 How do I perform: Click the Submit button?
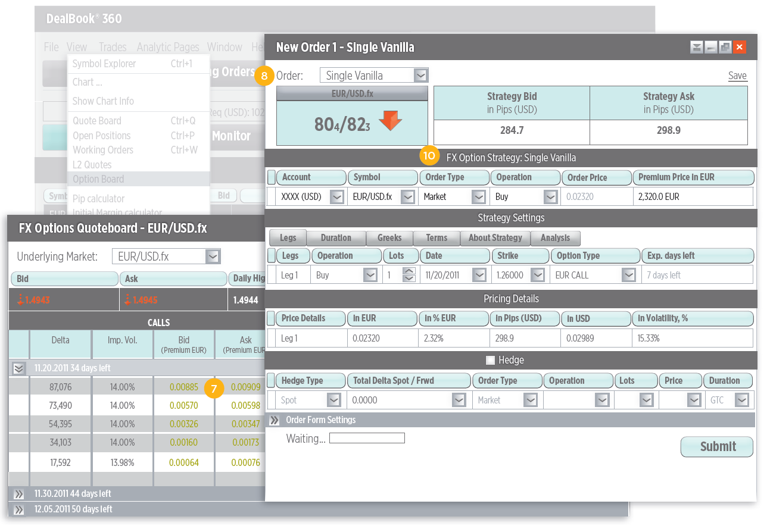pyautogui.click(x=717, y=447)
